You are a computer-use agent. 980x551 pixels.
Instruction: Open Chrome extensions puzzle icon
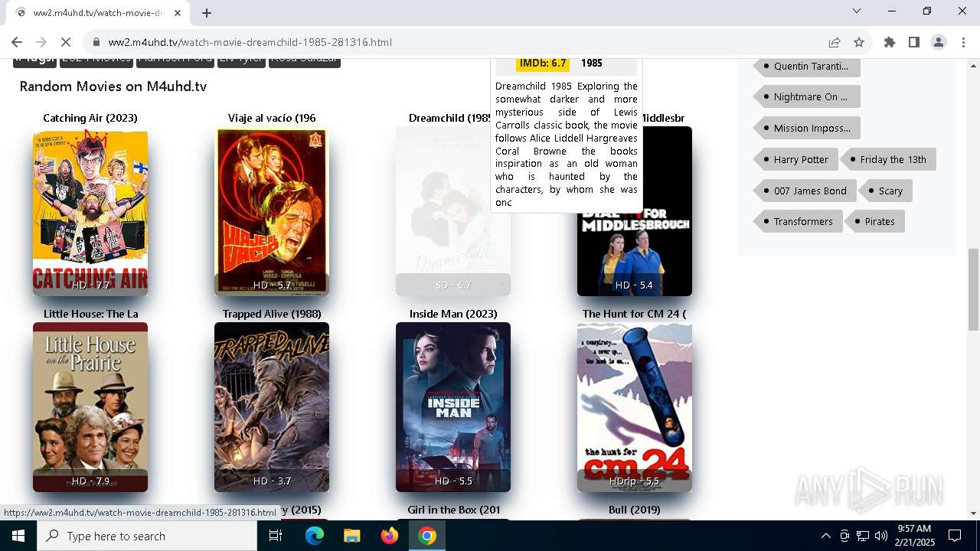pyautogui.click(x=890, y=42)
